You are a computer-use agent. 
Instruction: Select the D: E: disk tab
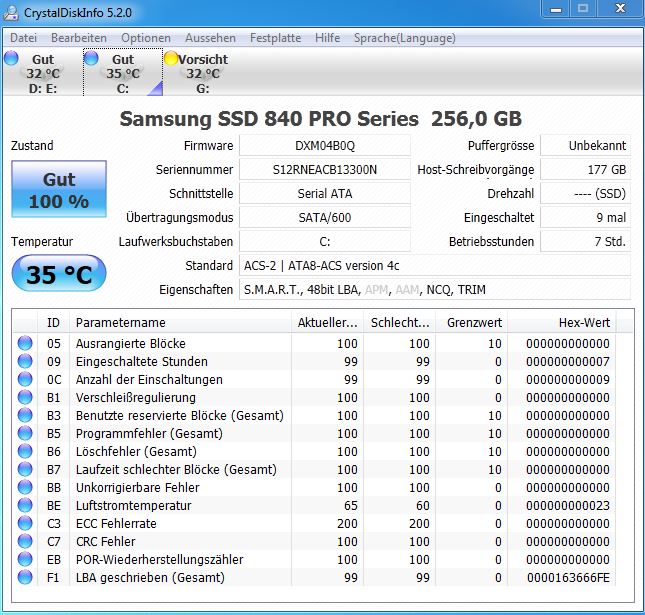43,72
